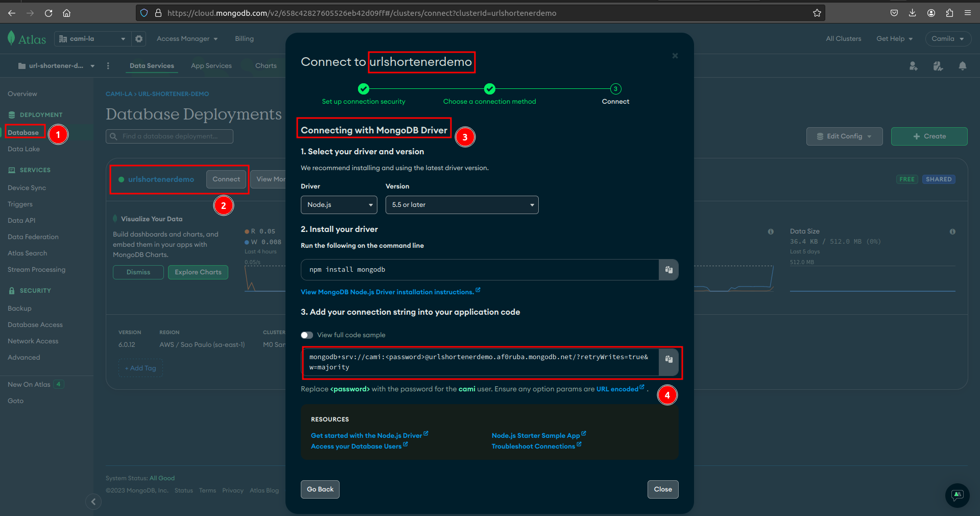980x516 pixels.
Task: Click Go Back button
Action: tap(320, 489)
